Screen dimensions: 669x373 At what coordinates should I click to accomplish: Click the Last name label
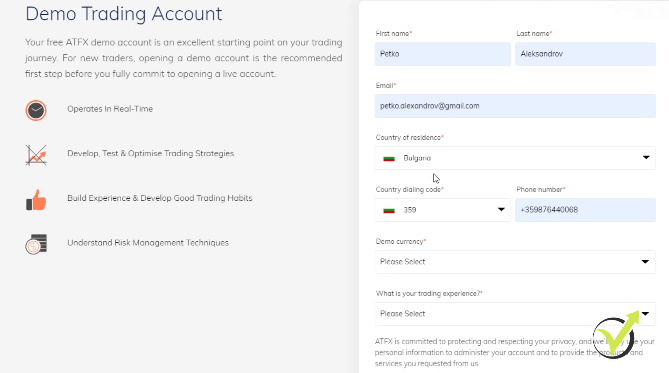click(534, 33)
